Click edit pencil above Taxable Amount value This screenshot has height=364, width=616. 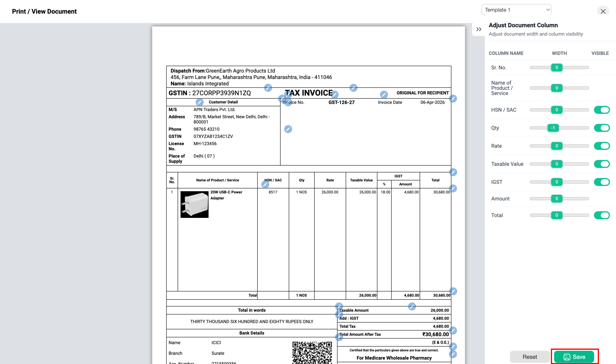click(412, 306)
